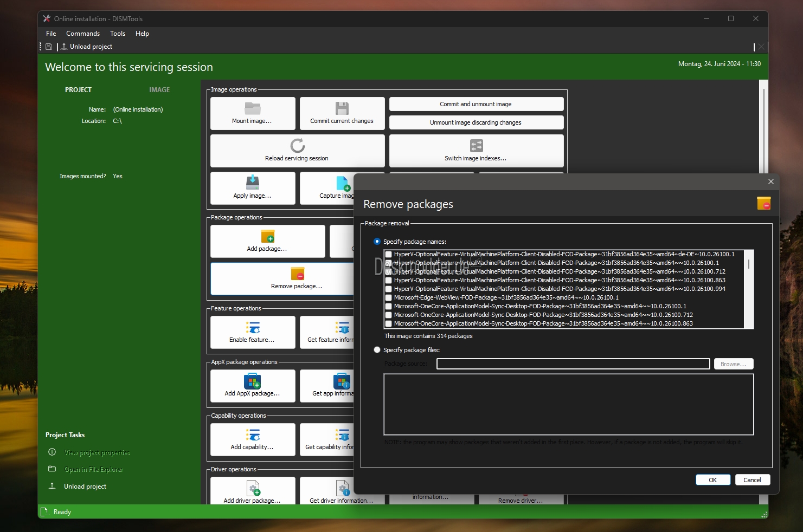Open in File Explorer project task link
803x532 pixels.
pos(94,470)
